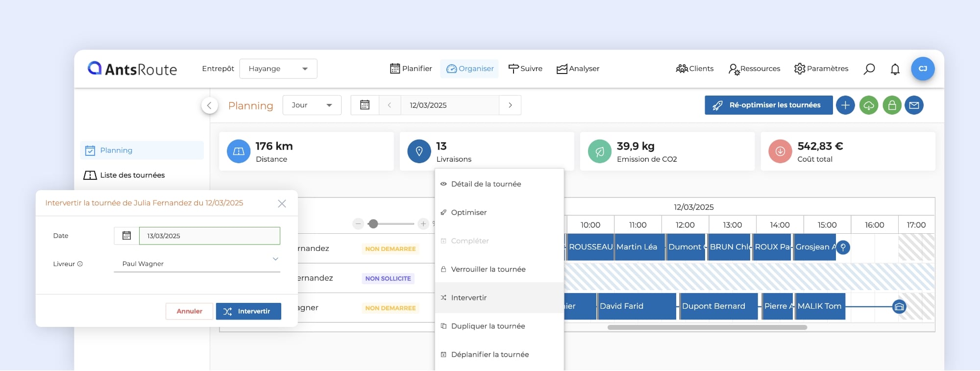Click the blue plus add button
Viewport: 980px width, 371px height.
(845, 105)
